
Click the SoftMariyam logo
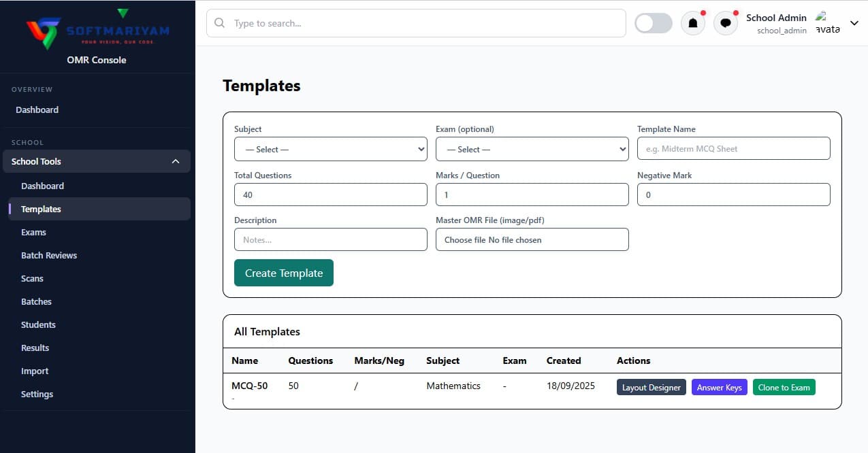tap(97, 31)
